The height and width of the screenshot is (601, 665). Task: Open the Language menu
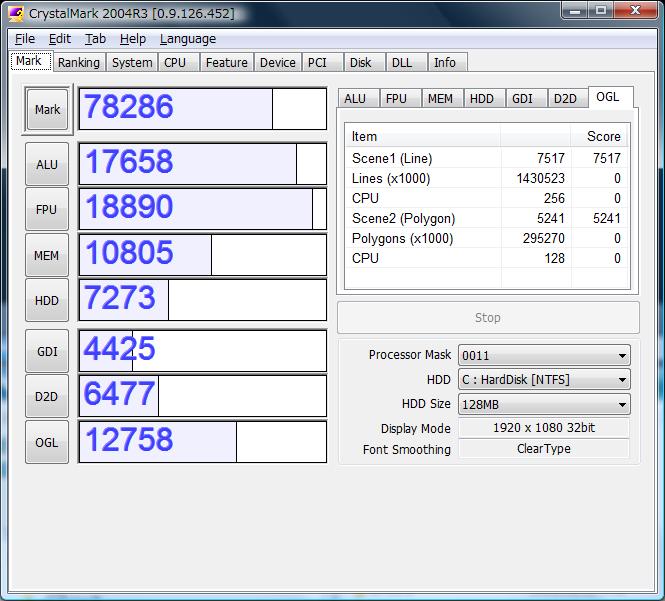187,39
